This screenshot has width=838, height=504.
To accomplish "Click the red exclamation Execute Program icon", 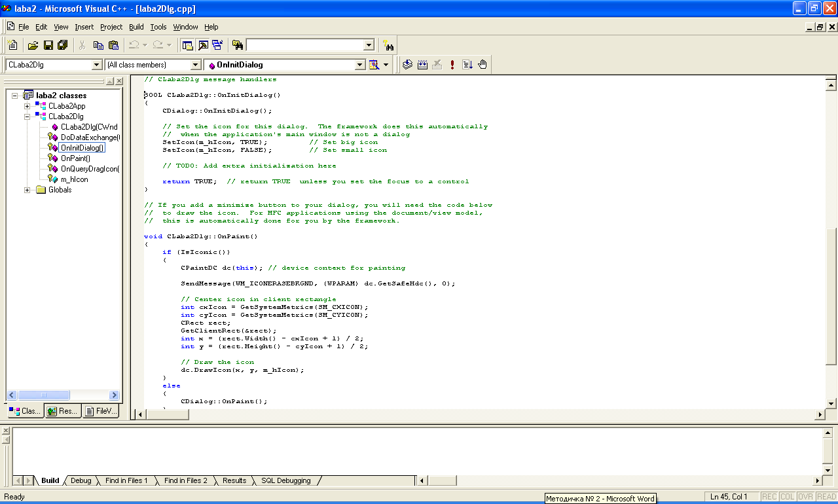I will (452, 65).
